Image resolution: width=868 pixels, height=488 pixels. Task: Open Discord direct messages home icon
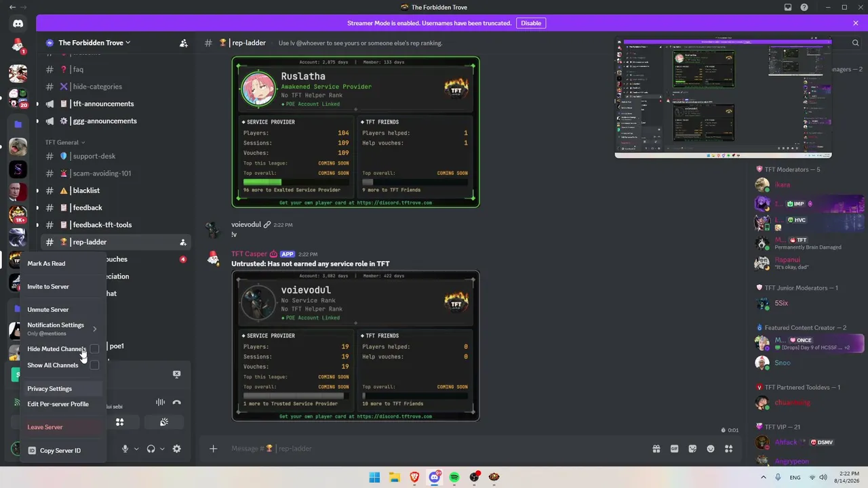(18, 24)
